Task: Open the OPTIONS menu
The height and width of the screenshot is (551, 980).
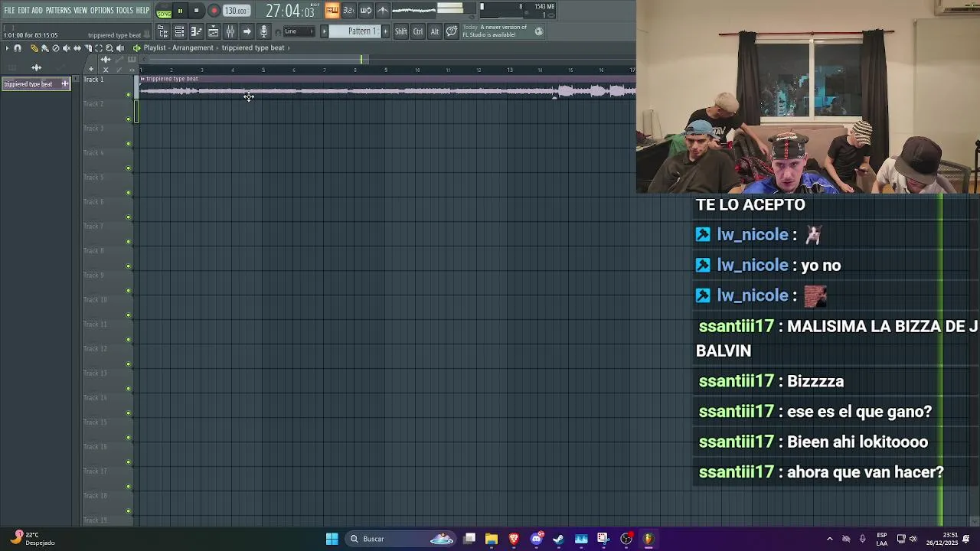Action: [x=102, y=10]
